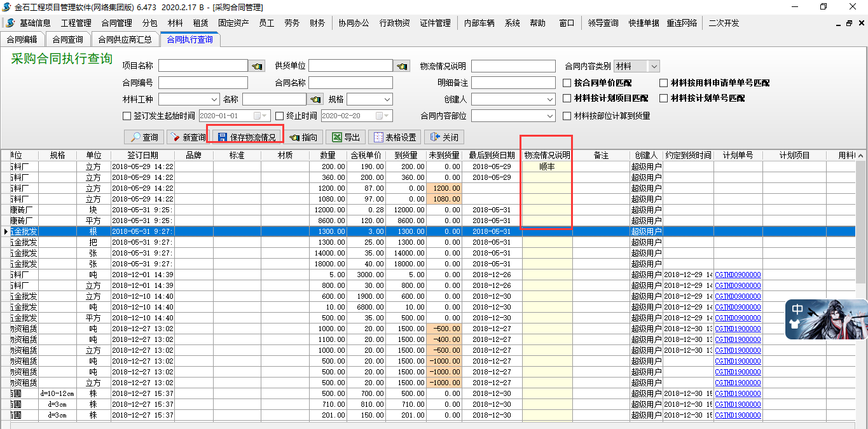
Task: Click the 关闭 close toolbar button
Action: [444, 137]
